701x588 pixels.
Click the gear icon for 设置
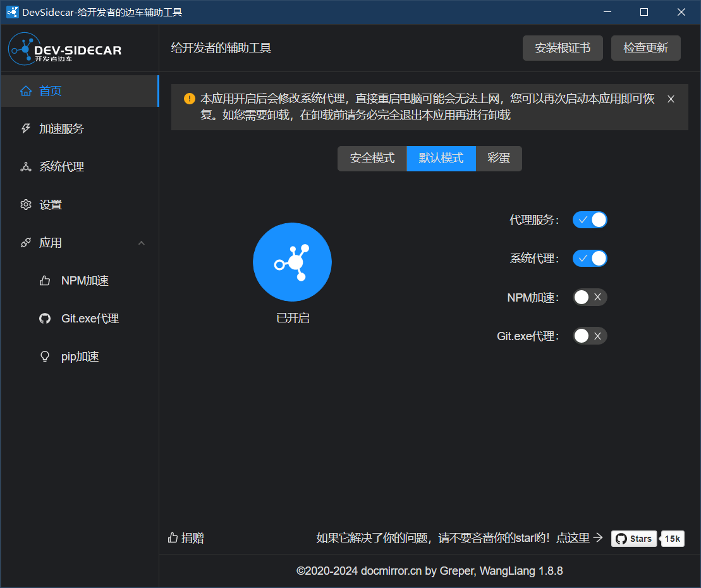click(26, 205)
